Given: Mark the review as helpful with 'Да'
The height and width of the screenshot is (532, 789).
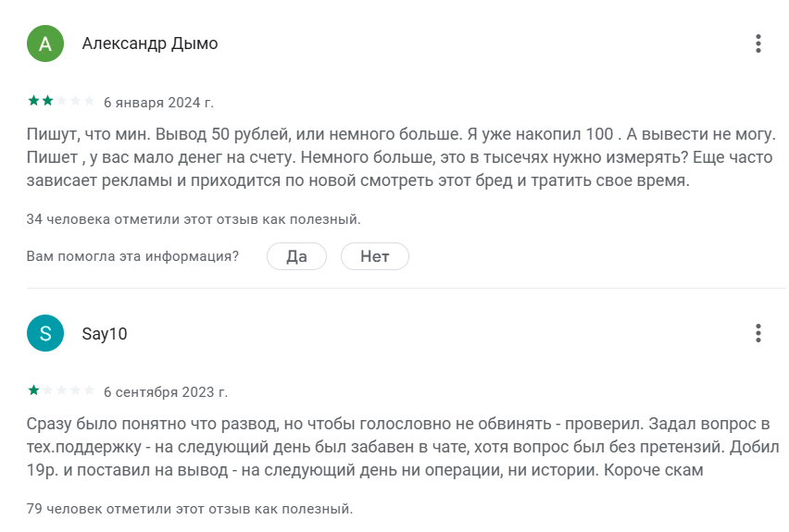Looking at the screenshot, I should (x=296, y=256).
